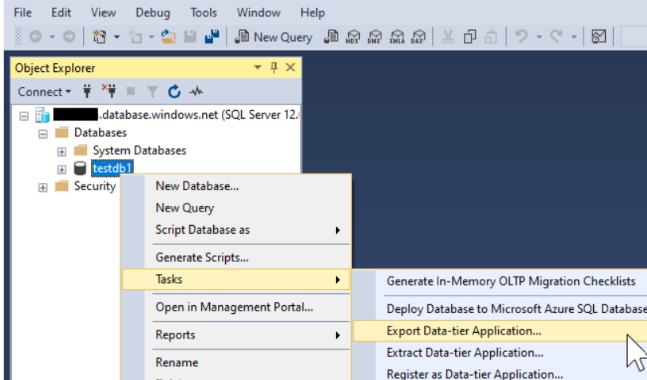
Task: Open the Edit menu
Action: point(61,13)
